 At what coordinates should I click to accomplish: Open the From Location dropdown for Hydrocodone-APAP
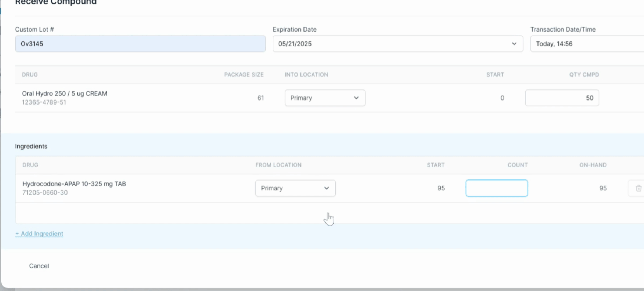click(x=295, y=188)
